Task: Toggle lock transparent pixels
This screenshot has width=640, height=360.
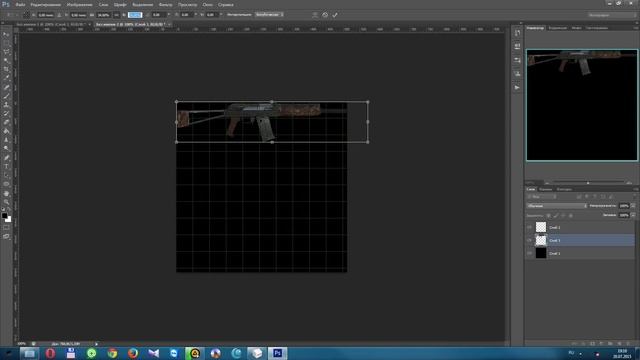Action: 548,216
